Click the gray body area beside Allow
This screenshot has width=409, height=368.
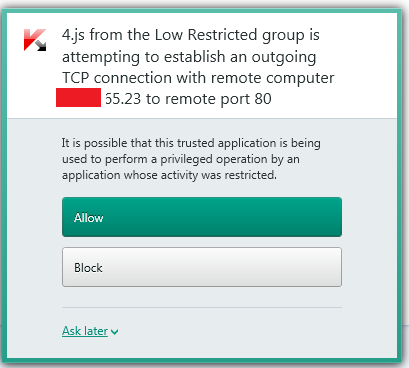coord(369,217)
